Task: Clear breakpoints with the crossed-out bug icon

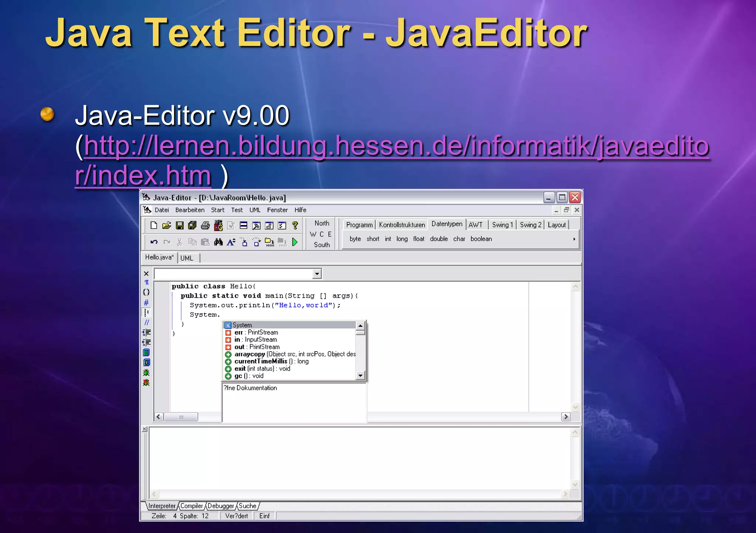Action: [x=147, y=383]
